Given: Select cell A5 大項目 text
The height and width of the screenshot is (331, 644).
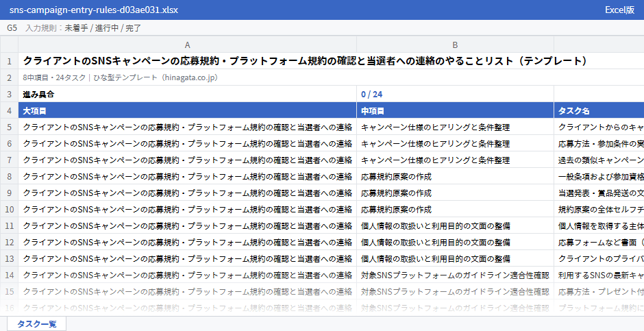Looking at the screenshot, I should 187,127.
